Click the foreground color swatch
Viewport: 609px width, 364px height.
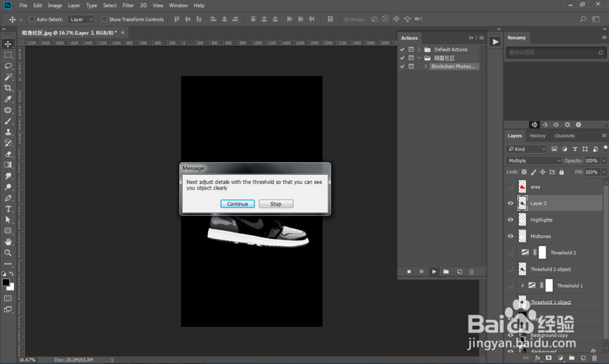coord(5,282)
